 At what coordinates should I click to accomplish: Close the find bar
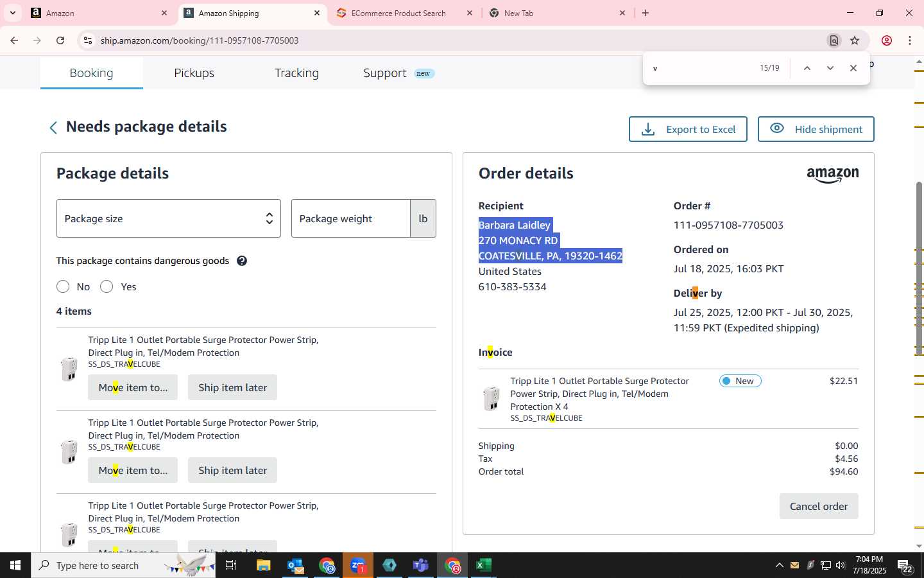click(853, 68)
